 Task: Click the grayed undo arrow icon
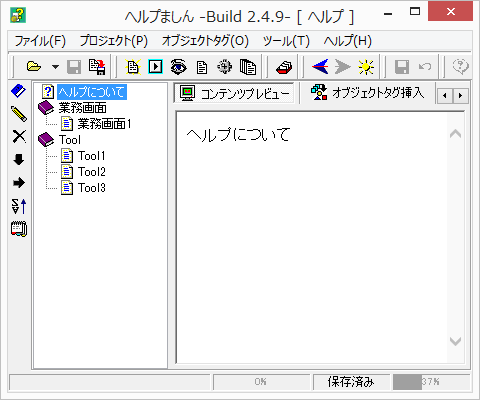coord(425,67)
